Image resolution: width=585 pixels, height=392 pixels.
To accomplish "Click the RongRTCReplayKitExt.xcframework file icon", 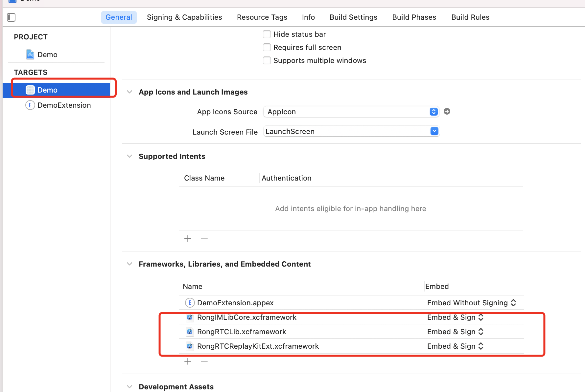I will (x=190, y=346).
